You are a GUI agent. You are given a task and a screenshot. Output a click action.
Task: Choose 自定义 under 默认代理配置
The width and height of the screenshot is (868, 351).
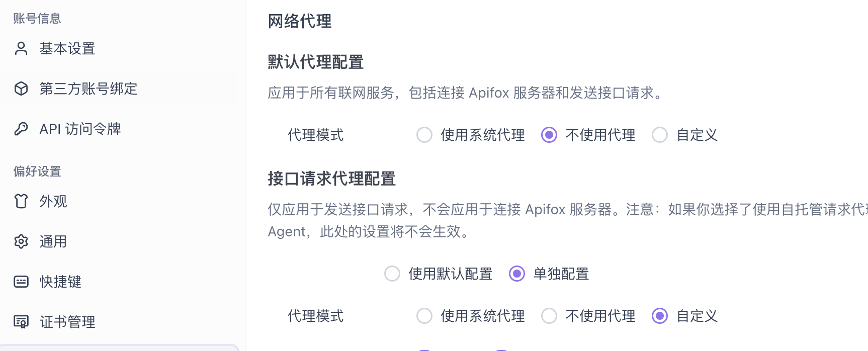[660, 135]
